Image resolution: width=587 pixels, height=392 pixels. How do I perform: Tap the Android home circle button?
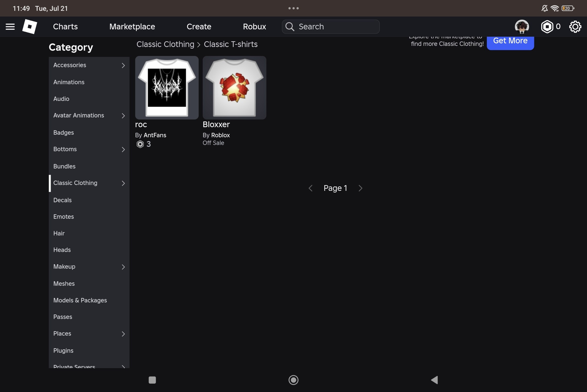coord(293,380)
